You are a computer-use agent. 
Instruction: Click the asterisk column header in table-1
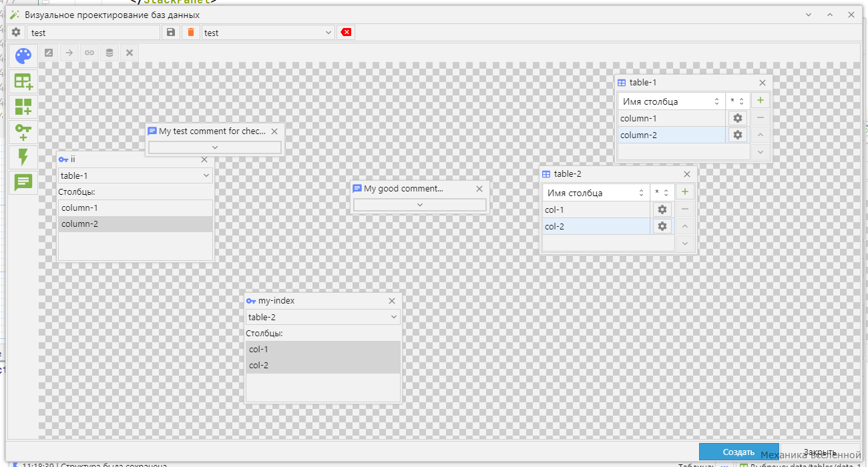[x=737, y=101]
